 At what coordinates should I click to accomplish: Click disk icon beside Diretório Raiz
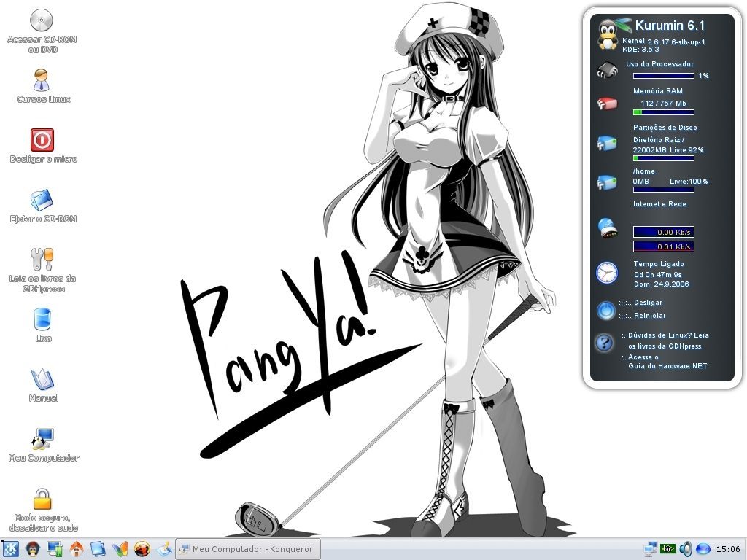[607, 143]
